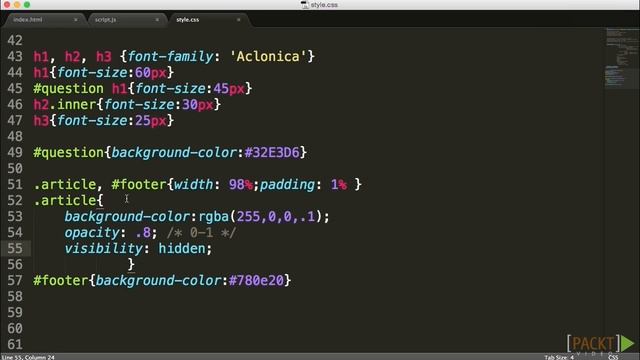Click the minimap code overview
This screenshot has height=360, width=640.
pyautogui.click(x=622, y=57)
